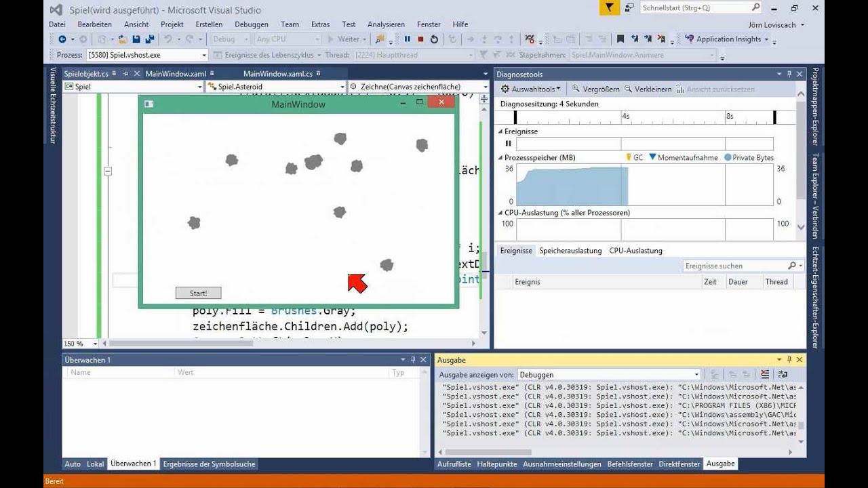Viewport: 868px width, 488px height.
Task: Open the Haltepunkte tab
Action: [497, 464]
